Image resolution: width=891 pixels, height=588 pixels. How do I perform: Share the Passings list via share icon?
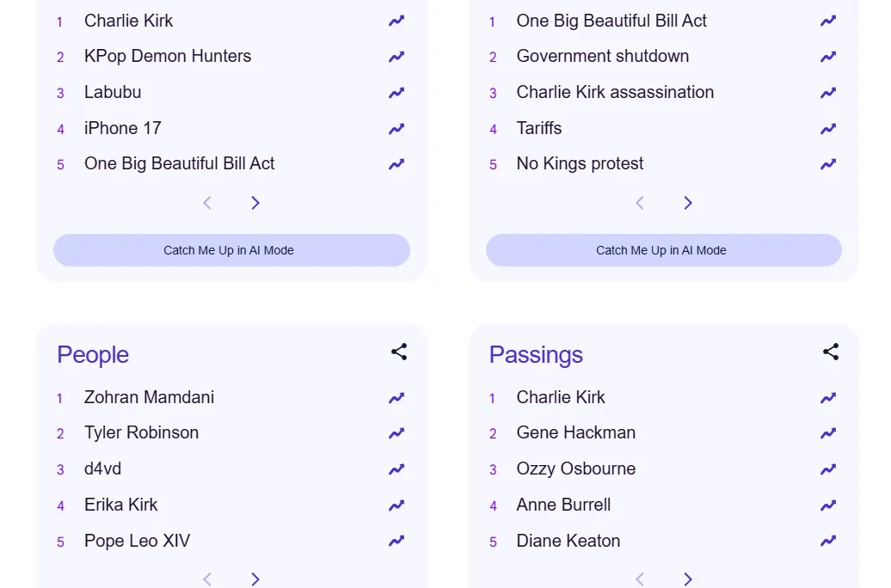[831, 352]
